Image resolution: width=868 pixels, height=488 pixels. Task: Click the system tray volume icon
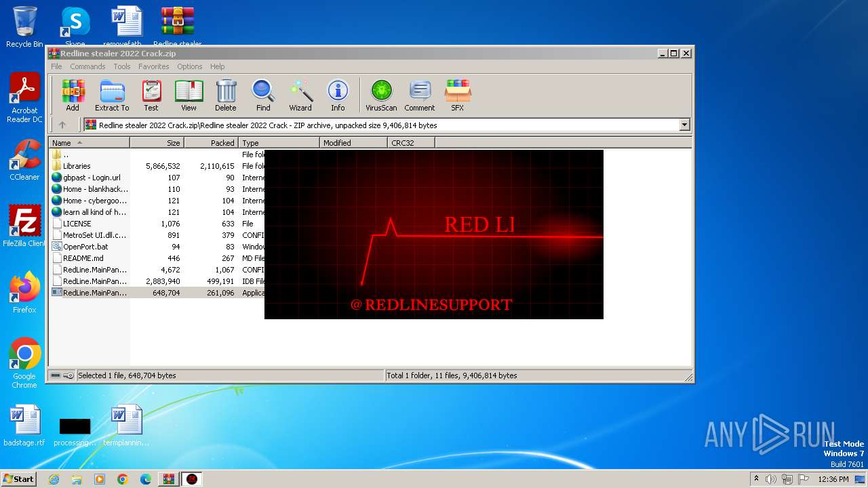[x=771, y=479]
